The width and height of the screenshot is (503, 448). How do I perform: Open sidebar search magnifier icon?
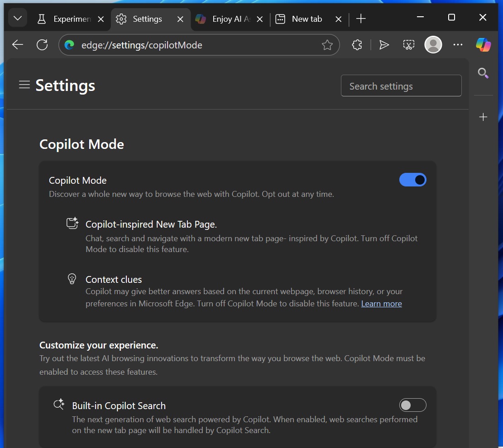tap(483, 73)
